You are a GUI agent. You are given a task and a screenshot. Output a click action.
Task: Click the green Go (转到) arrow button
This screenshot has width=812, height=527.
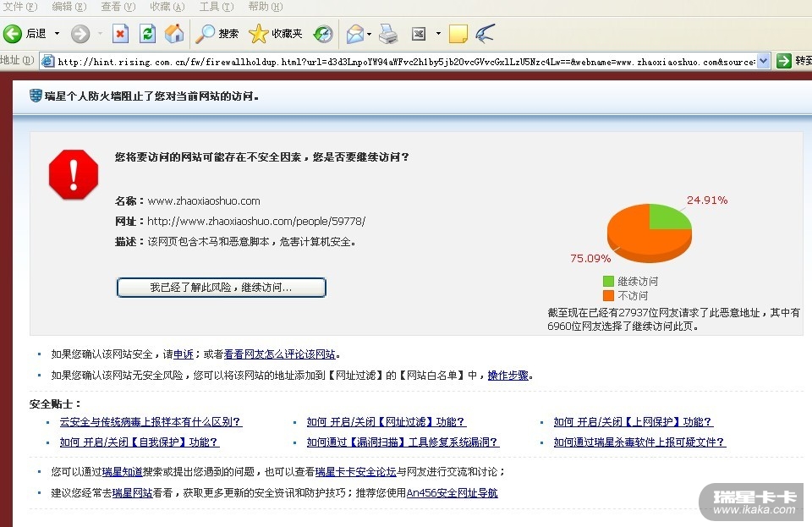(x=784, y=61)
